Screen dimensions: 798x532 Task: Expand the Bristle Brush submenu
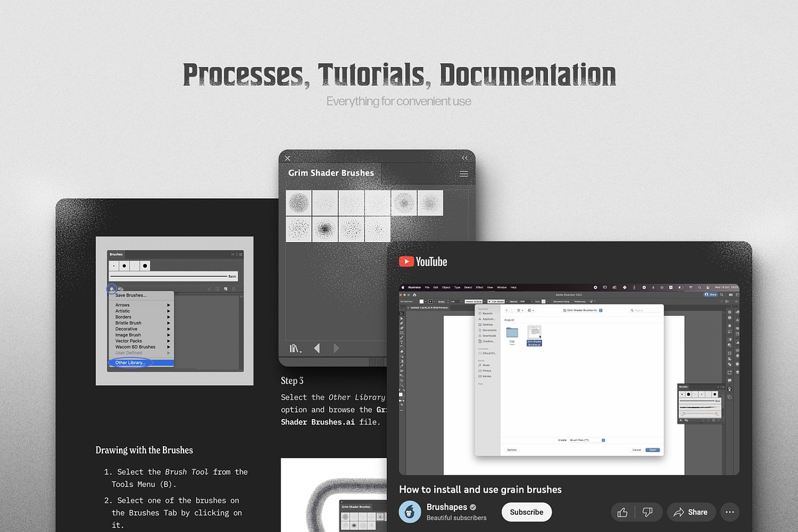coord(142,323)
